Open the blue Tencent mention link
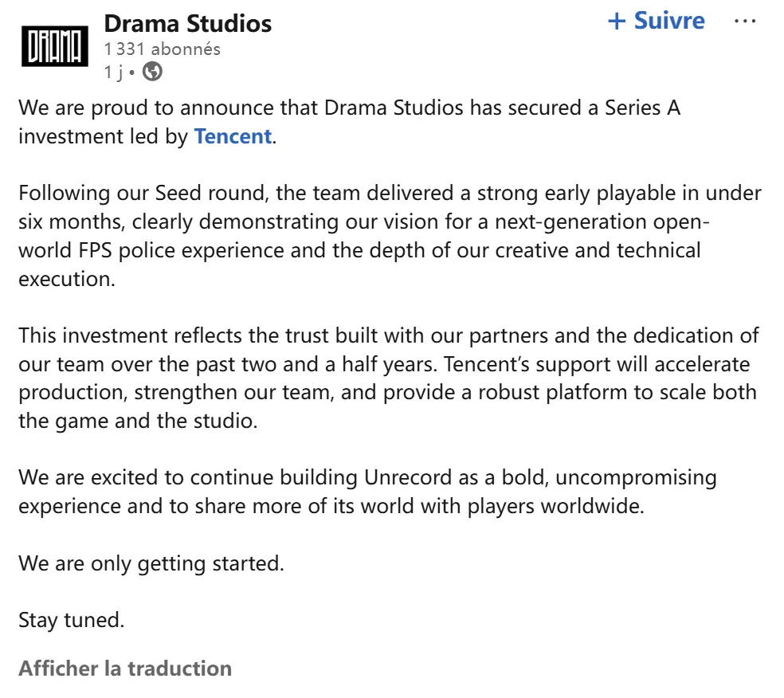Image resolution: width=784 pixels, height=698 pixels. click(233, 136)
